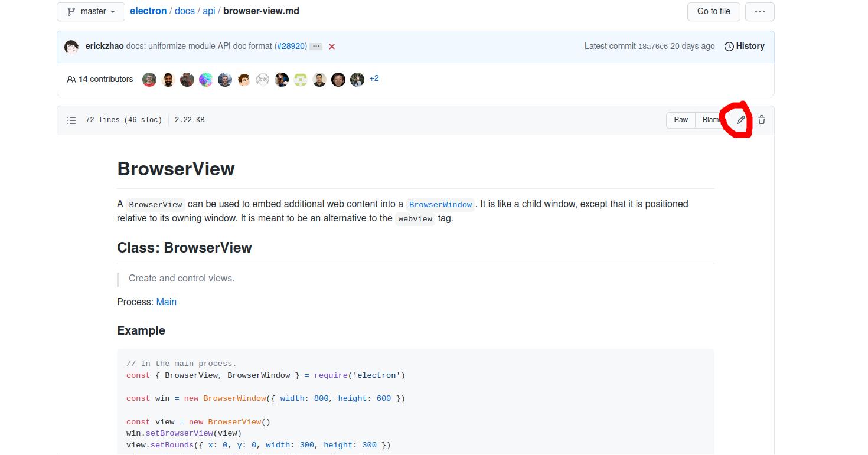Image resolution: width=868 pixels, height=455 pixels.
Task: Open erickzhao's profile avatar
Action: click(x=71, y=46)
